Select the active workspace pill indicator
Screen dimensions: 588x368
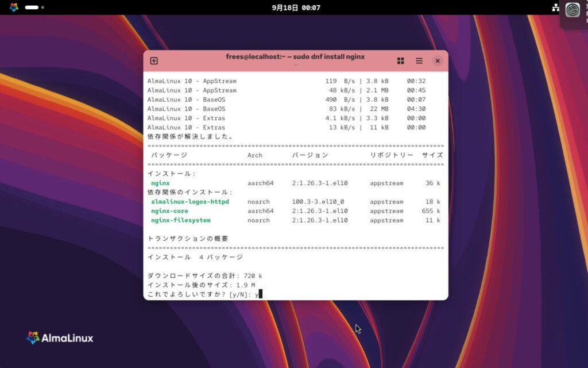[x=32, y=7]
